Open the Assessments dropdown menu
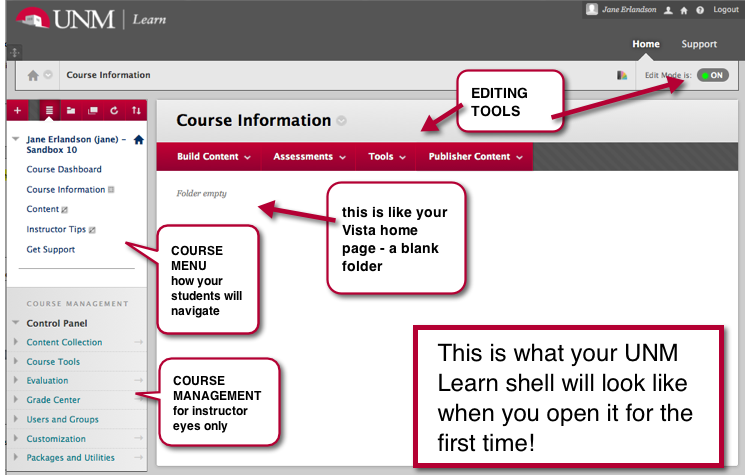 pyautogui.click(x=309, y=157)
